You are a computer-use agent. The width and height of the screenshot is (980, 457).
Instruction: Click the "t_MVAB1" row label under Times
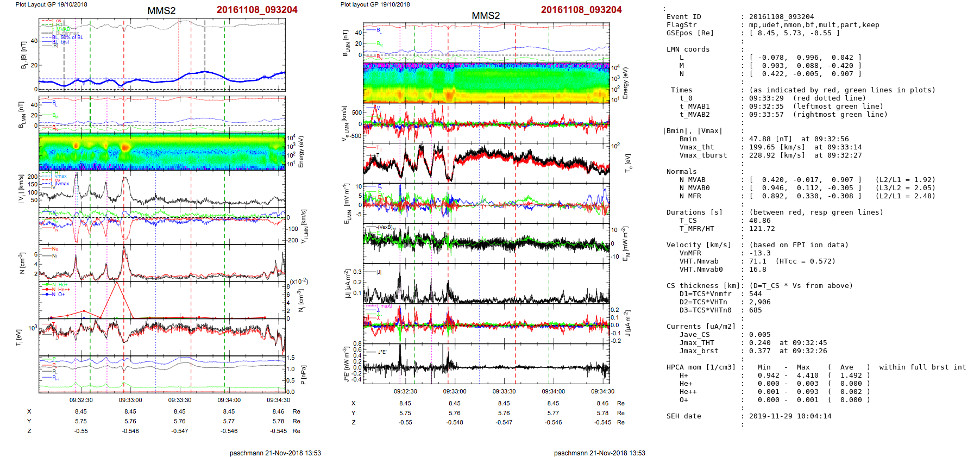coord(694,107)
